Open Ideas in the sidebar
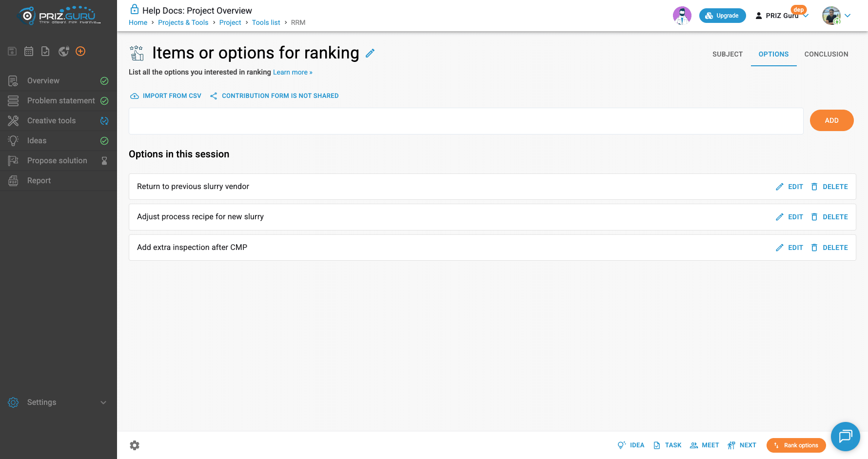The width and height of the screenshot is (868, 459). coord(59,141)
